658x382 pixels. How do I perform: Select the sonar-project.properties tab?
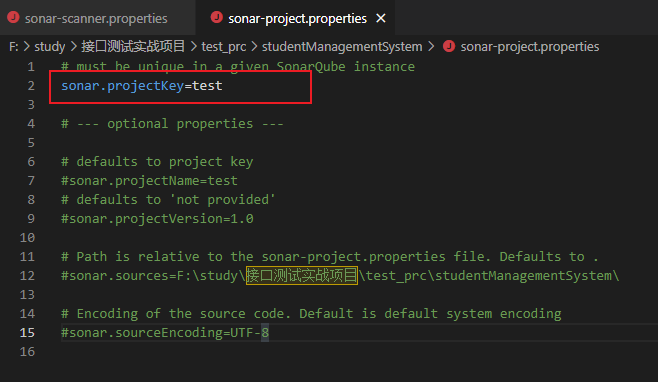pyautogui.click(x=297, y=18)
